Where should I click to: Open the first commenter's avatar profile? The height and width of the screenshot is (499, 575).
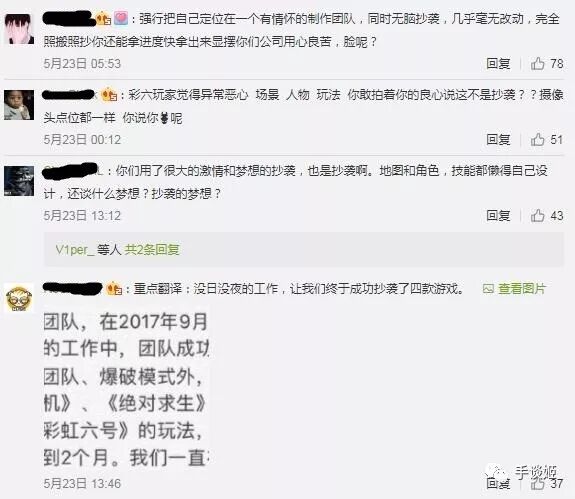19,29
